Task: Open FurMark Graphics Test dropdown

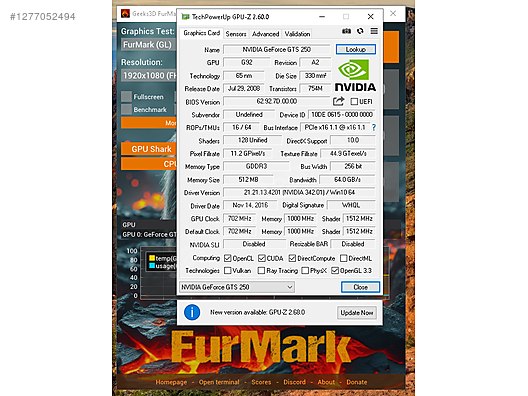Action: pos(148,44)
